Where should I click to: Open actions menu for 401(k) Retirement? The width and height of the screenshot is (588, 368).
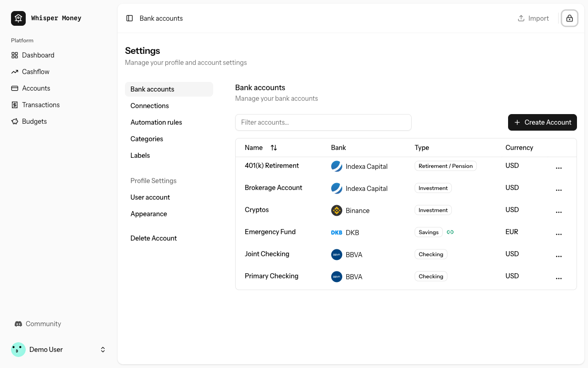[559, 168]
